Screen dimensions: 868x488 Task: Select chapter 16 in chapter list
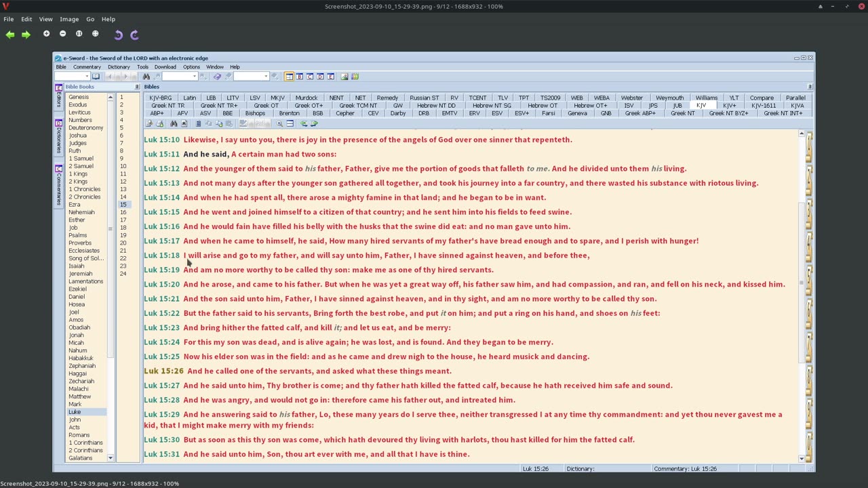click(x=123, y=212)
